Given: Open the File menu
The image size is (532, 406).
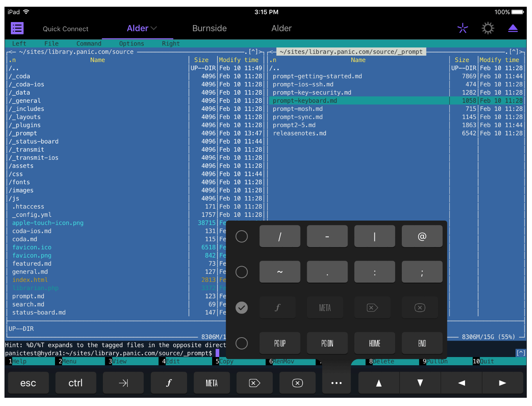Looking at the screenshot, I should point(51,43).
